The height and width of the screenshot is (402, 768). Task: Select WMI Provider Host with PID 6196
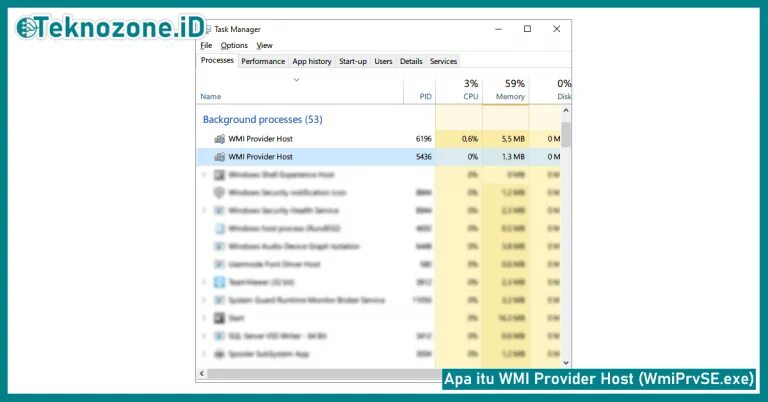pyautogui.click(x=379, y=139)
